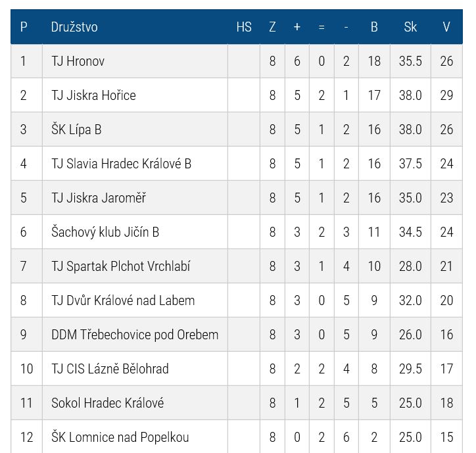
Task: Select the Sk column header
Action: point(410,27)
